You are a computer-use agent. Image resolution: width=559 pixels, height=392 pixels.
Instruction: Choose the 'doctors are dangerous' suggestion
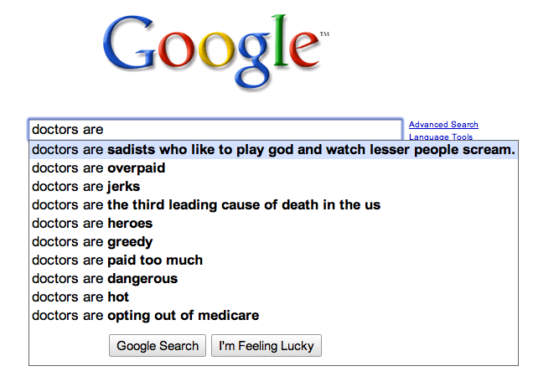(x=105, y=279)
